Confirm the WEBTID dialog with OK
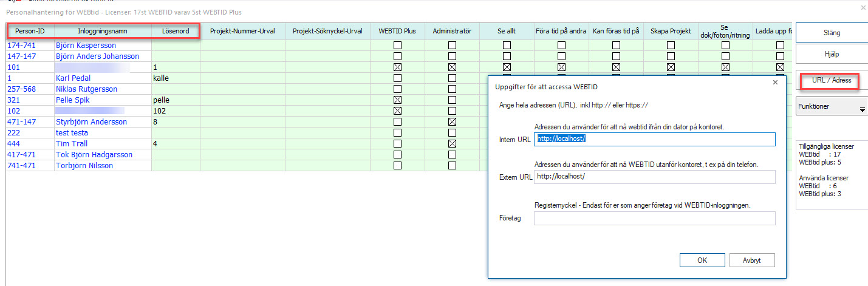The image size is (868, 286). pos(702,260)
